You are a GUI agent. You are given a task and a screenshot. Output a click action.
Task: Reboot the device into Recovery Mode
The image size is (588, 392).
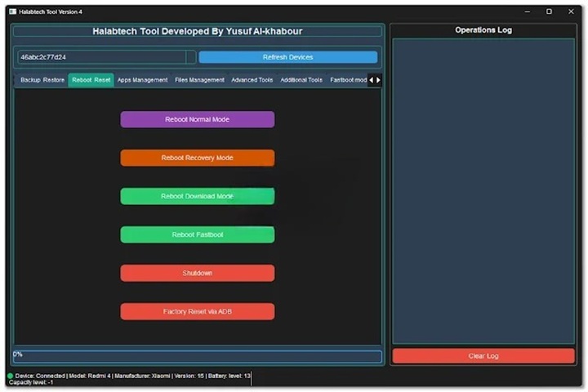pos(197,158)
